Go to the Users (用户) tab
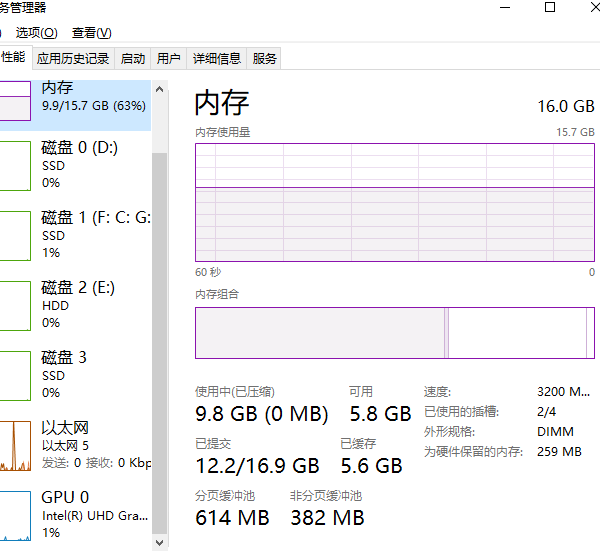This screenshot has height=553, width=600. [169, 59]
